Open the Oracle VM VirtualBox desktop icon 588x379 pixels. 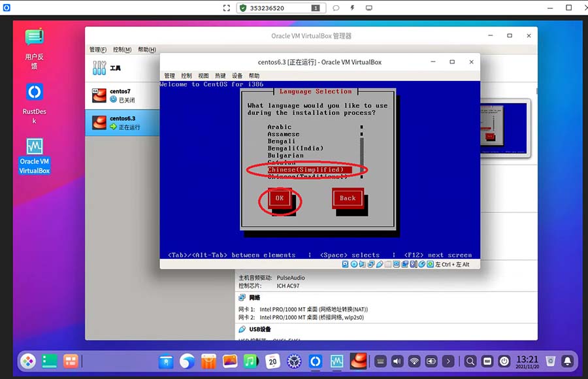tap(34, 156)
